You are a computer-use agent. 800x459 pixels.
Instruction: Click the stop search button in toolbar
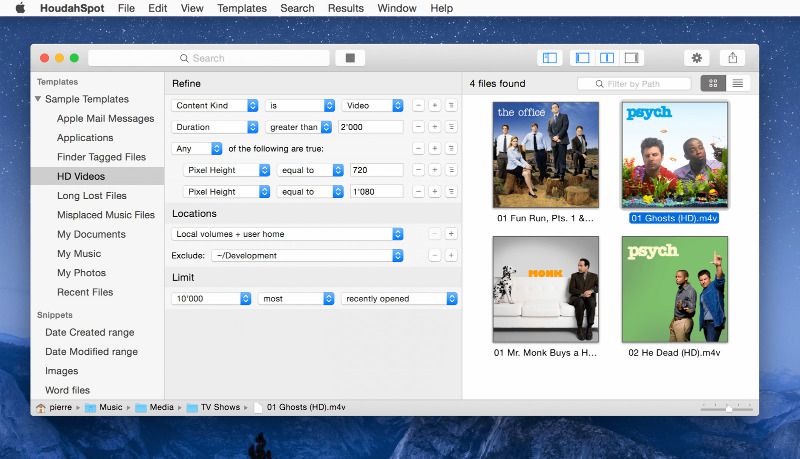[x=349, y=58]
